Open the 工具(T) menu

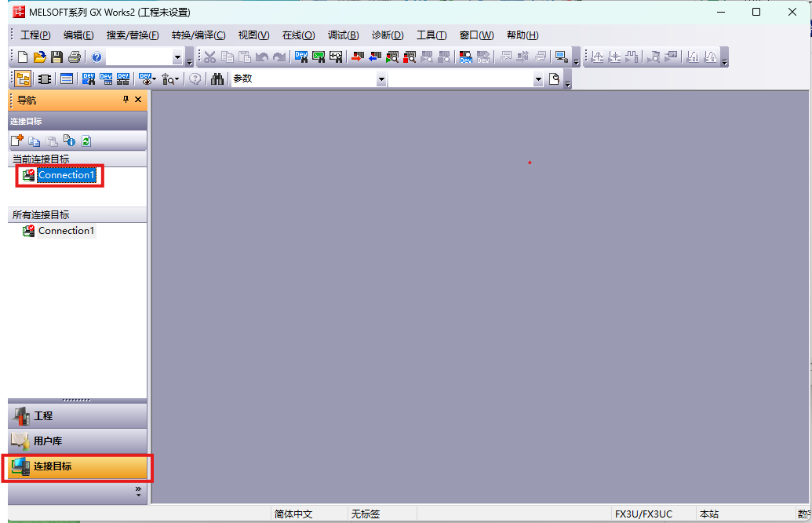point(431,35)
